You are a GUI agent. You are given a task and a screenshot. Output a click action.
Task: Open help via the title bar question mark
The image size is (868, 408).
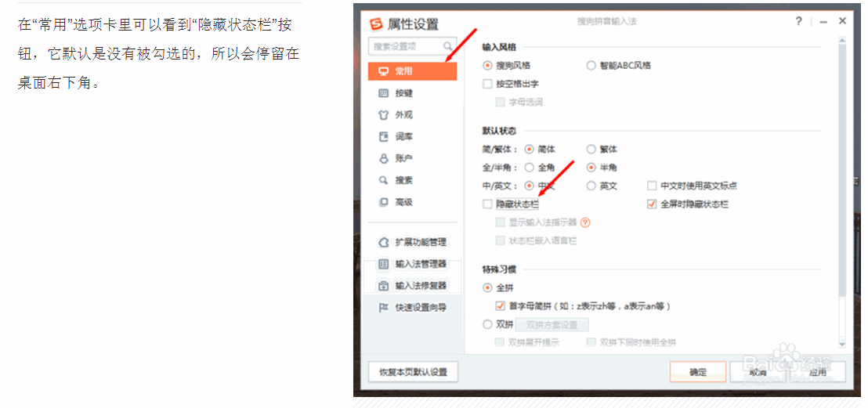click(x=799, y=22)
